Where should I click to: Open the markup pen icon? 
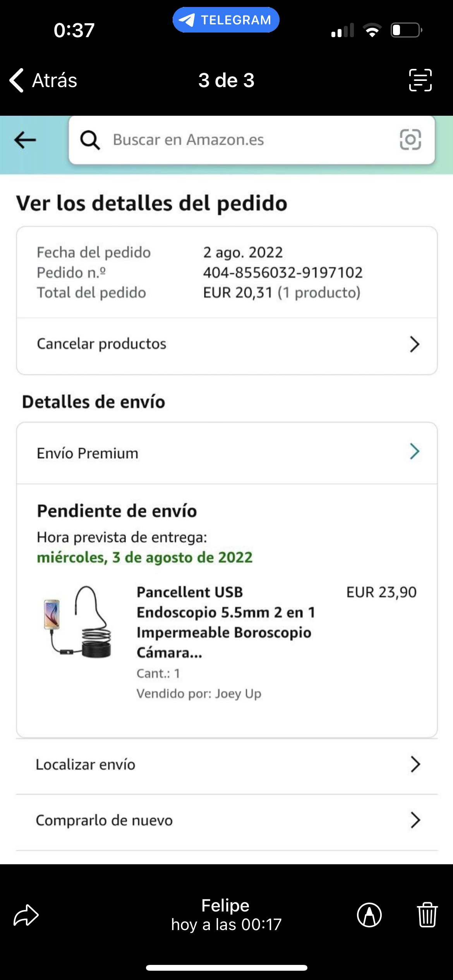tap(369, 915)
